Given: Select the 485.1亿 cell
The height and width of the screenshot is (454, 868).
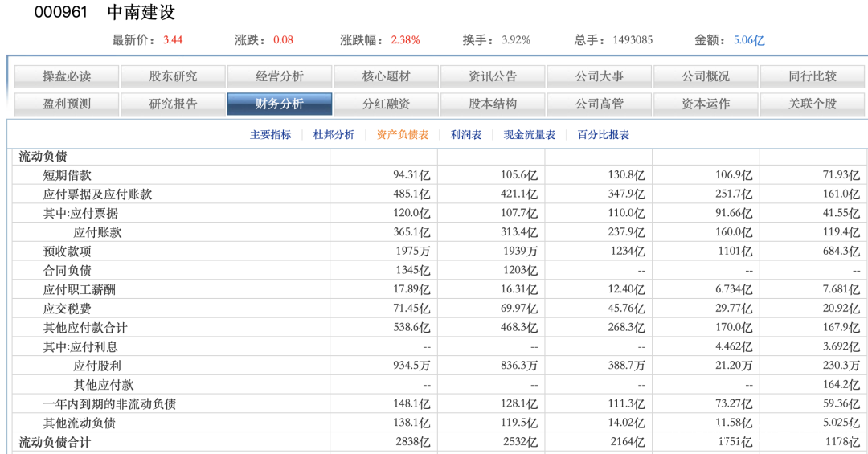Looking at the screenshot, I should (411, 194).
